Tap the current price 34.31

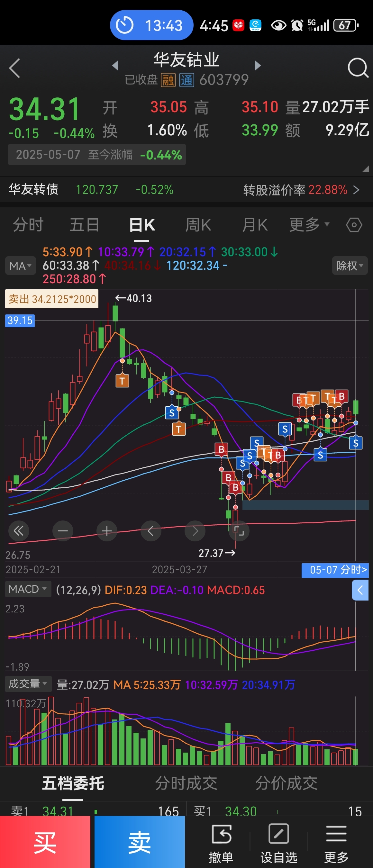[x=44, y=109]
